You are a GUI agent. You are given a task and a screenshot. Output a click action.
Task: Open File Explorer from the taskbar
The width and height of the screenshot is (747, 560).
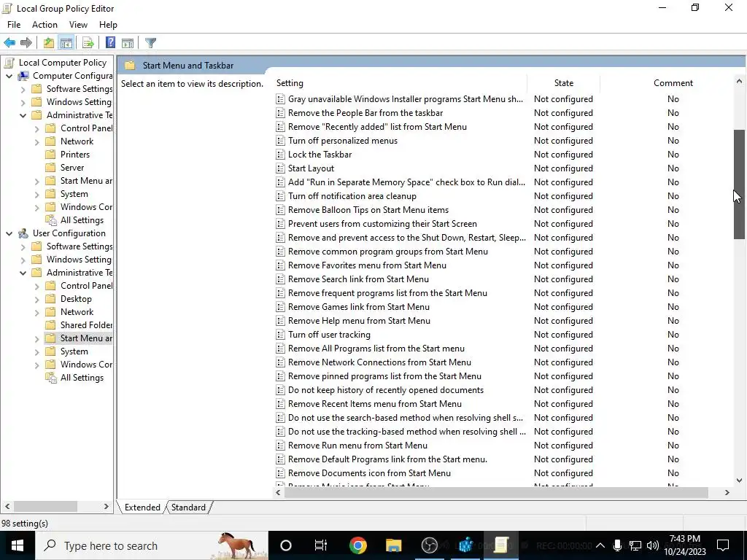(x=393, y=545)
